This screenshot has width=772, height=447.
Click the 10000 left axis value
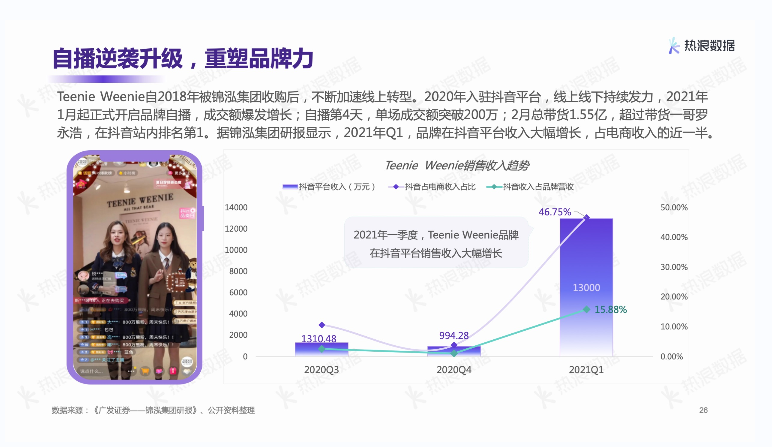pos(236,250)
